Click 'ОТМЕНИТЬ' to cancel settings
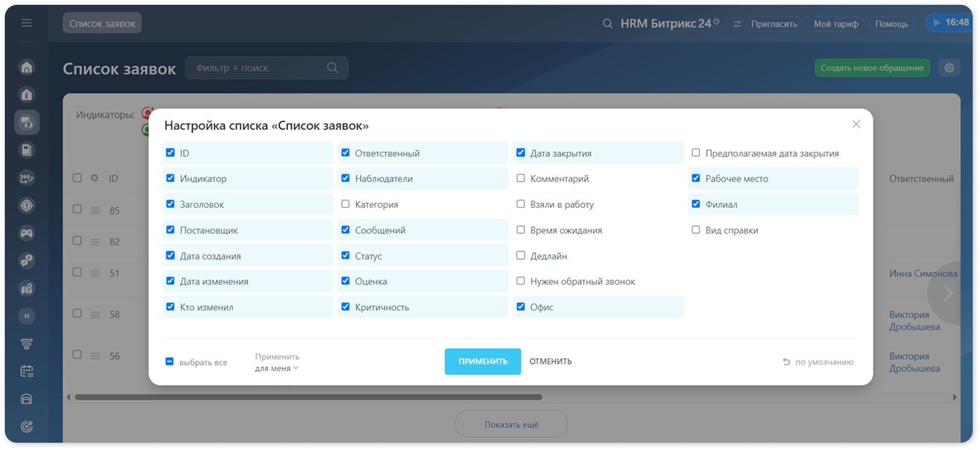Viewport: 980px width, 450px height. pos(550,361)
